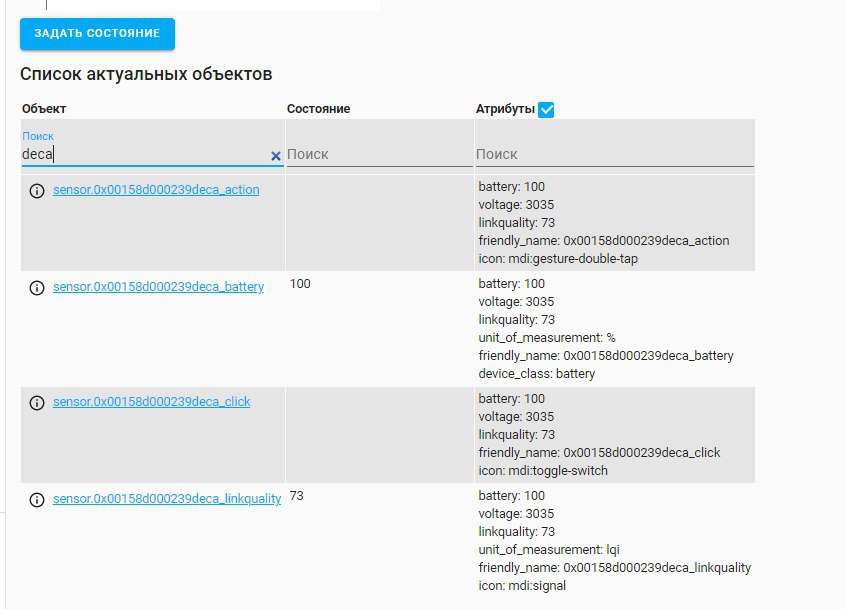
Task: Click the icon: mdi:gesture-double-tap attribute
Action: [558, 259]
